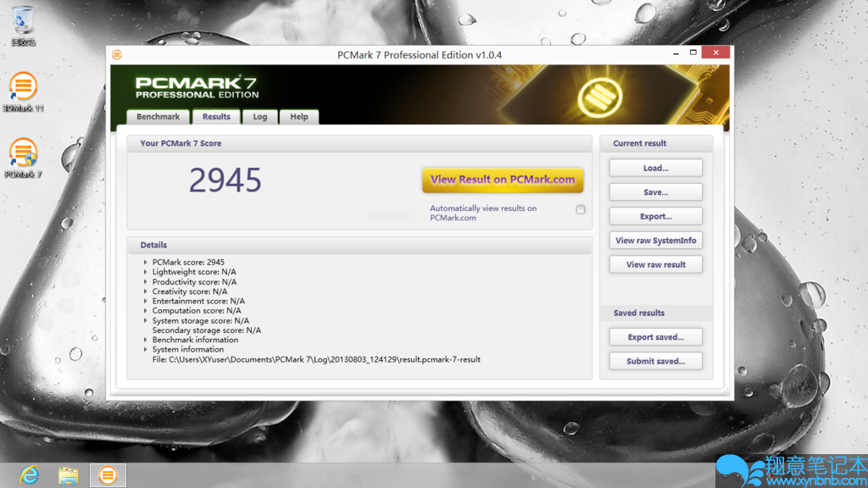
Task: Open the Log tab
Action: coord(259,117)
